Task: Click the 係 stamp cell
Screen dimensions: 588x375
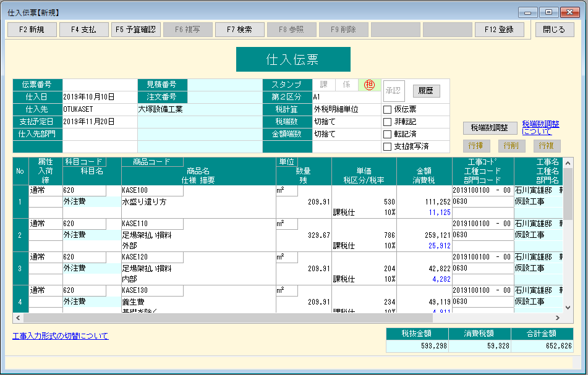Action: pyautogui.click(x=346, y=85)
